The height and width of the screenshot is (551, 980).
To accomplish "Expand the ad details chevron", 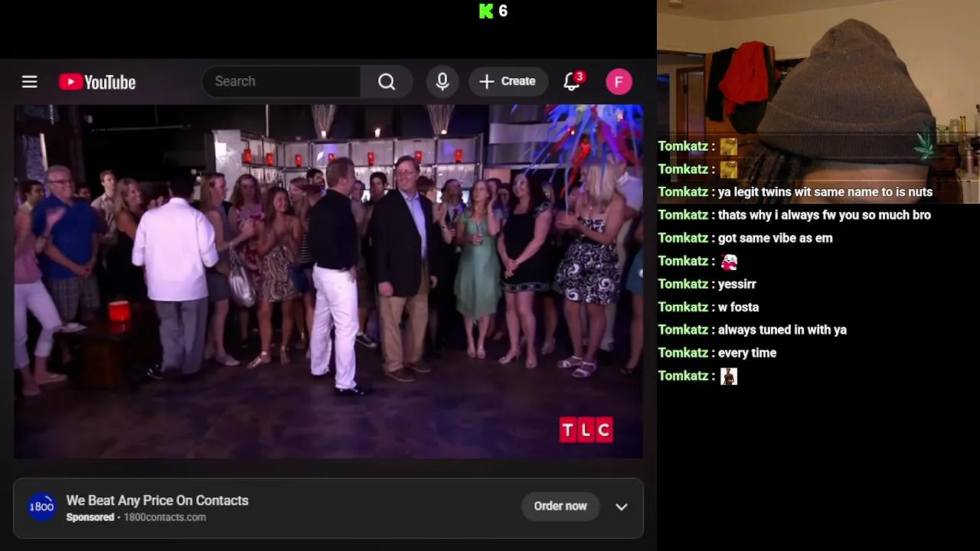I will 622,507.
